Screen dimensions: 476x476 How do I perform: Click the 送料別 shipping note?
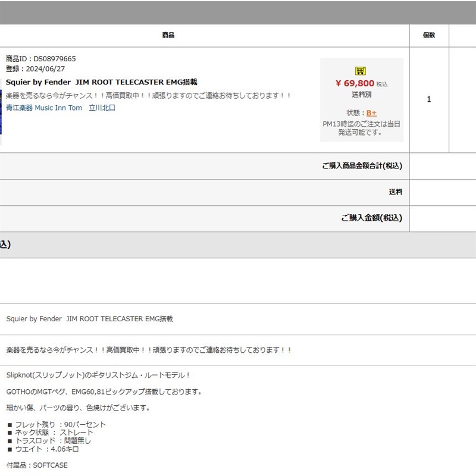tap(362, 95)
